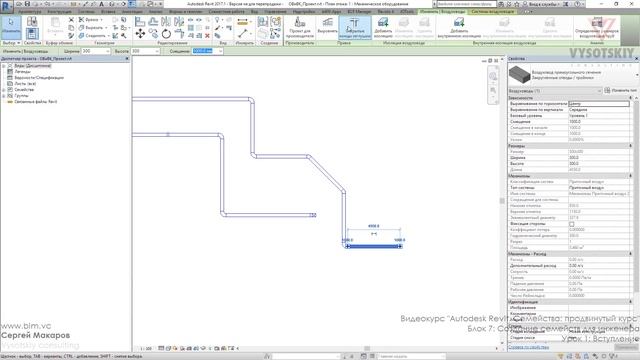Click the measure between points icon
This screenshot has width=640, height=360.
tap(242, 34)
